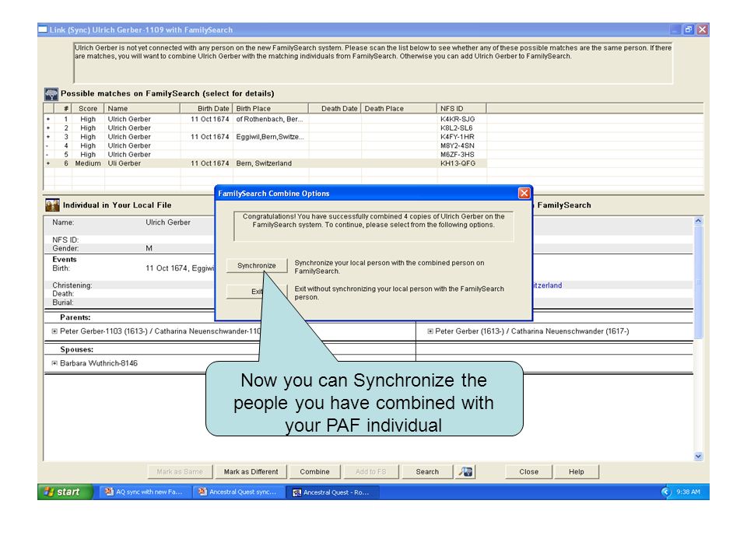Expand Peter Gerber (1613-) parents on FamilySearch side

(430, 331)
